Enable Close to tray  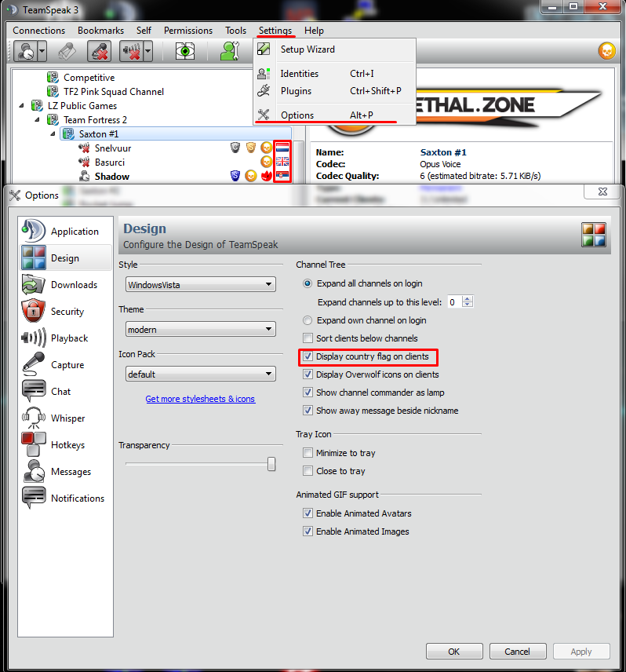pos(308,470)
